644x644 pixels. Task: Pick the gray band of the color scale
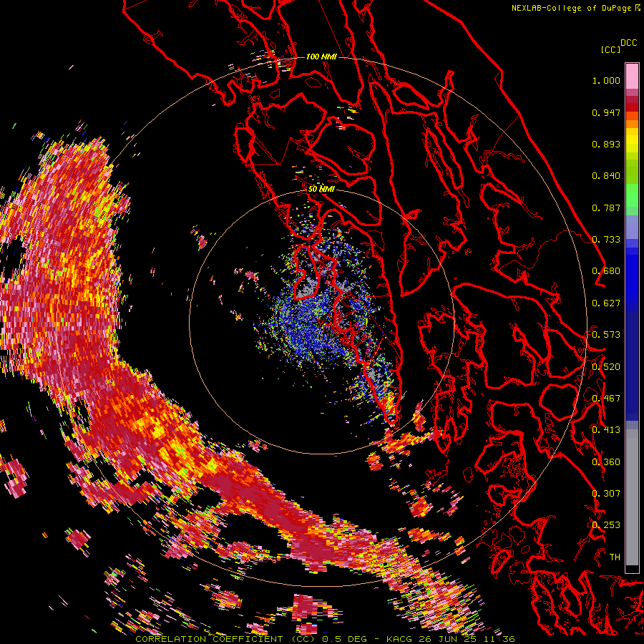pyautogui.click(x=632, y=497)
